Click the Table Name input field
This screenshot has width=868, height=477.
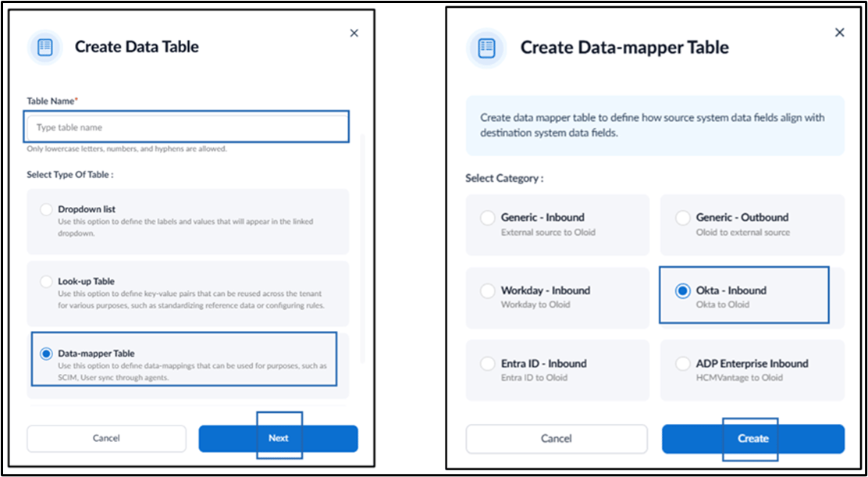pos(187,127)
